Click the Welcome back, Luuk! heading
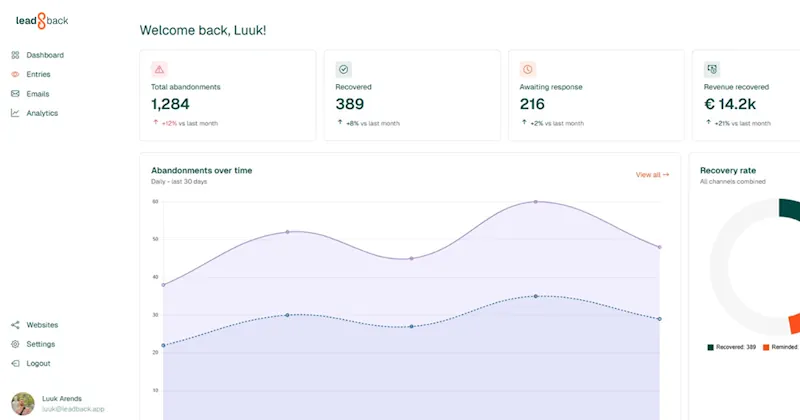 (203, 30)
